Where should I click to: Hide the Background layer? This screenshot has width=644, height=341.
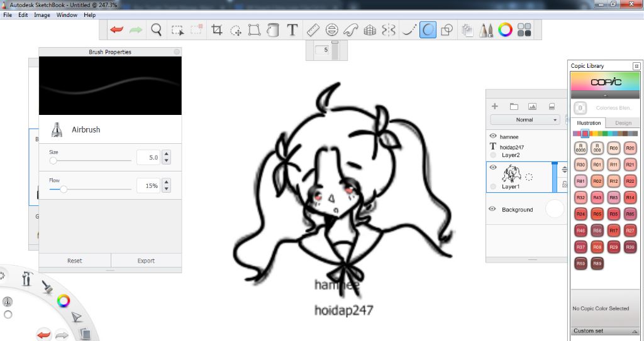(x=492, y=209)
